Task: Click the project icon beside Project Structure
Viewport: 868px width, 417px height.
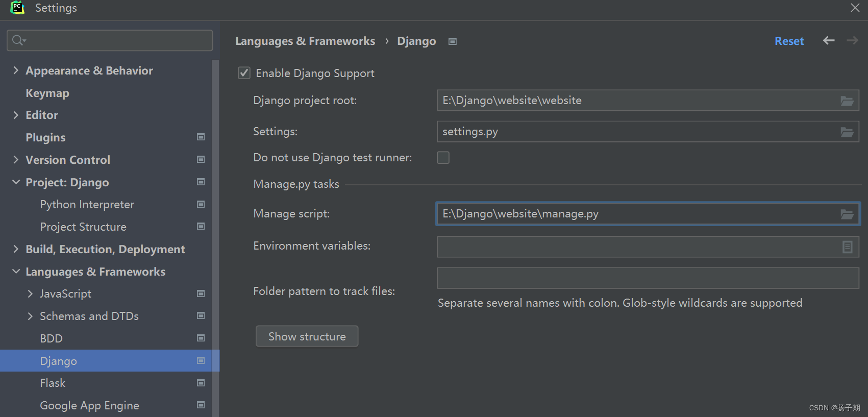Action: click(201, 226)
